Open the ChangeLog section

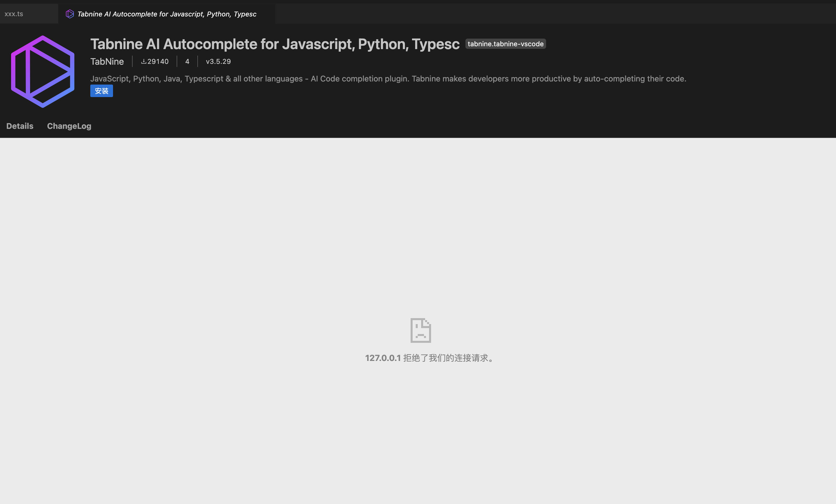point(69,126)
